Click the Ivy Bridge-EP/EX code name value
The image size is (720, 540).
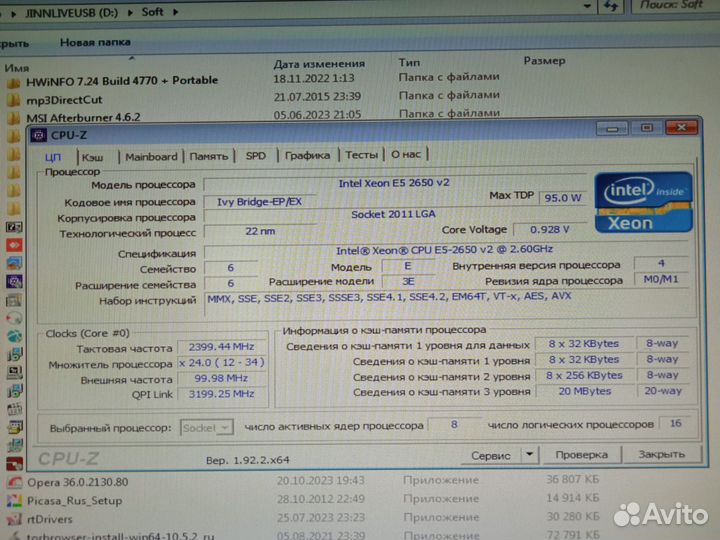tap(259, 202)
